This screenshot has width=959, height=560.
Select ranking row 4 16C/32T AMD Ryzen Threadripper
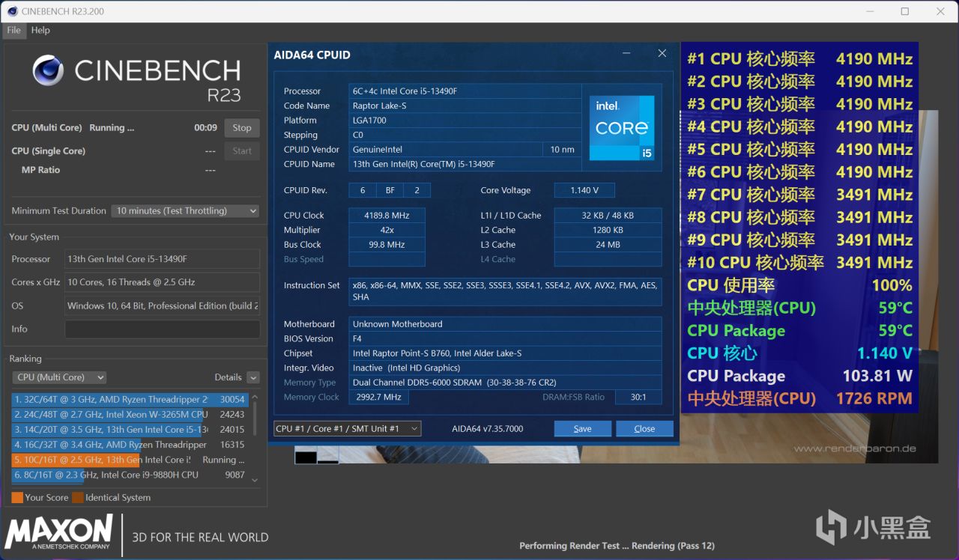pyautogui.click(x=130, y=445)
